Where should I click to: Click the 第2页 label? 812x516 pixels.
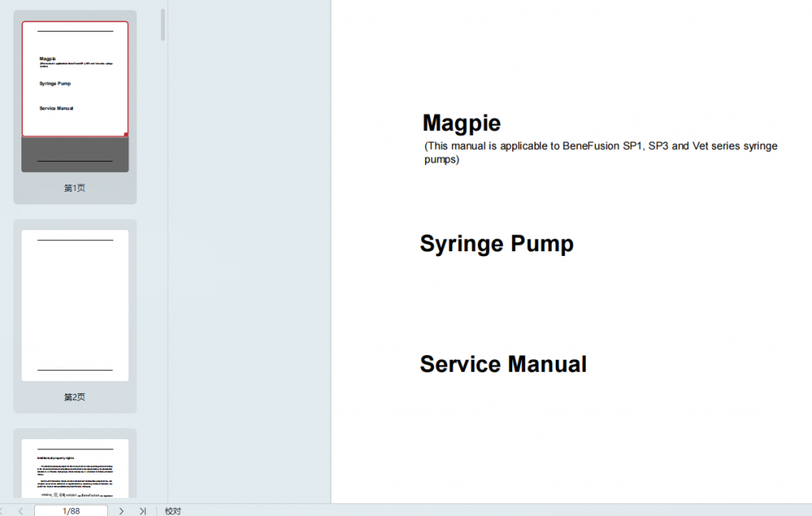(x=75, y=397)
